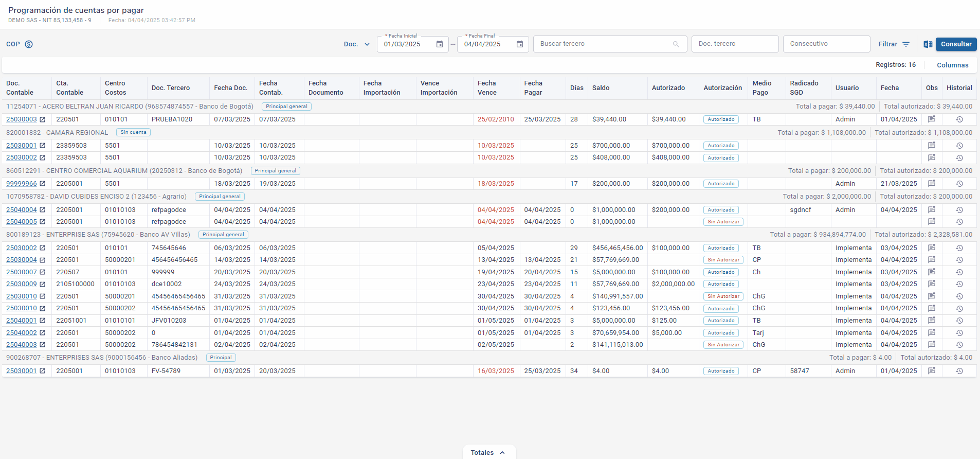View history for PRUEBA1020 row

point(959,119)
